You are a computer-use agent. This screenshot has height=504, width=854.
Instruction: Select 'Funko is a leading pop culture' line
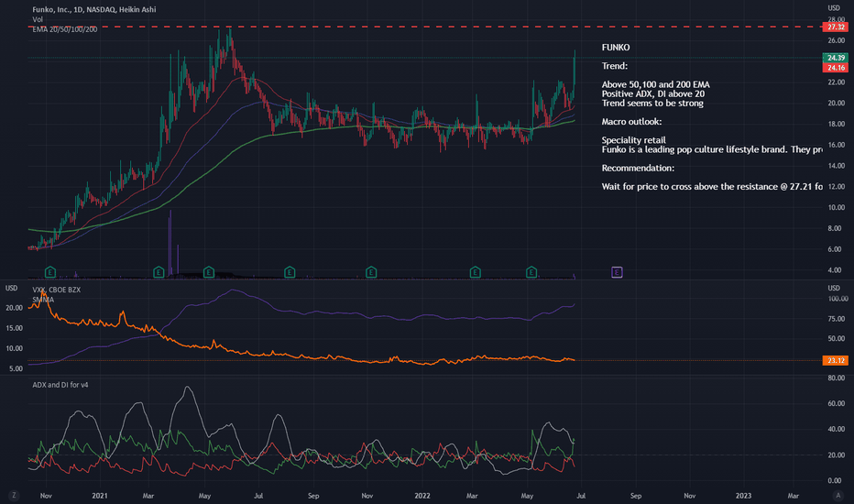(x=712, y=149)
